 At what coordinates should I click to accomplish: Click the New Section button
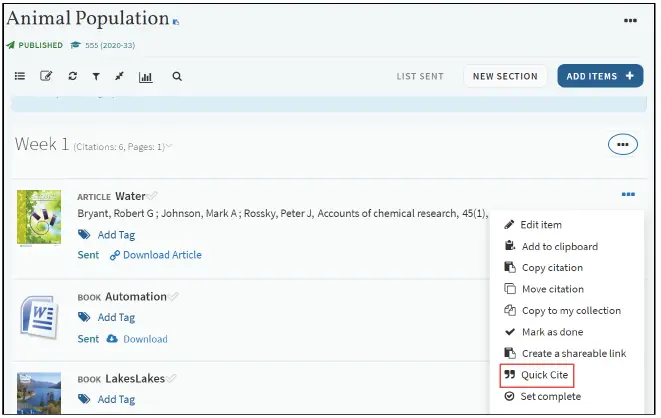click(x=505, y=76)
